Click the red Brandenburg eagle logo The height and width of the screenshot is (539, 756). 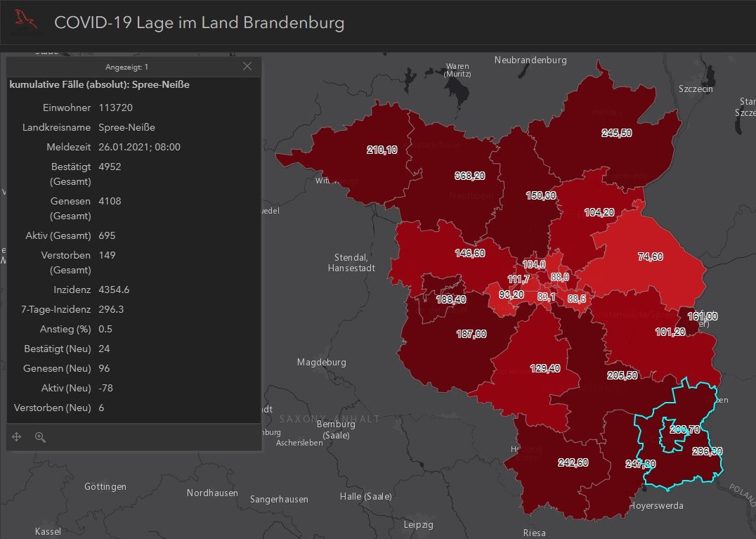pyautogui.click(x=25, y=22)
